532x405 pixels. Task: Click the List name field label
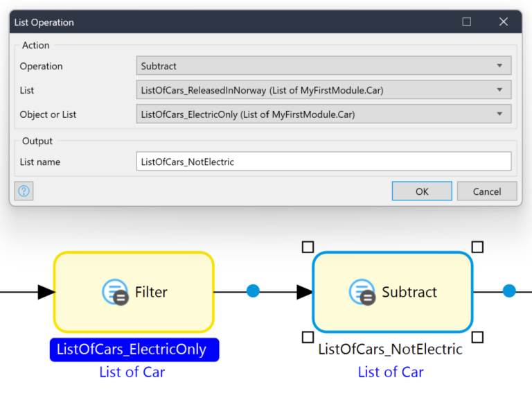[40, 162]
